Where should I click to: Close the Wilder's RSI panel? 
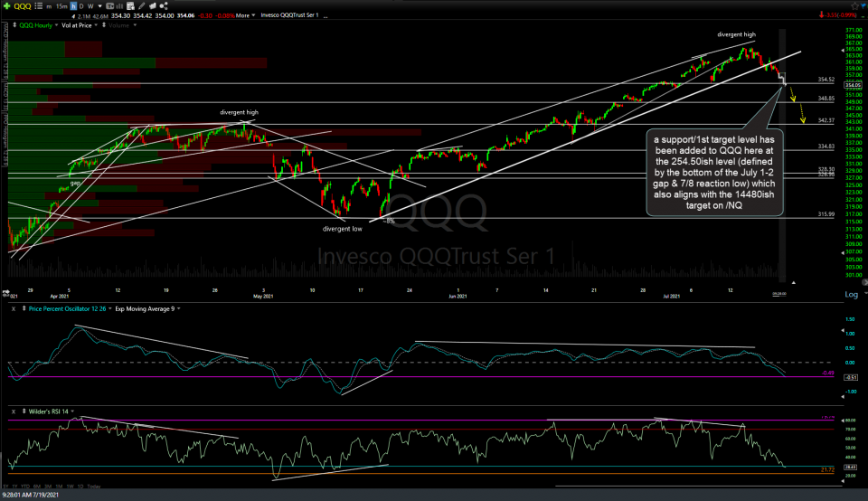[14, 411]
